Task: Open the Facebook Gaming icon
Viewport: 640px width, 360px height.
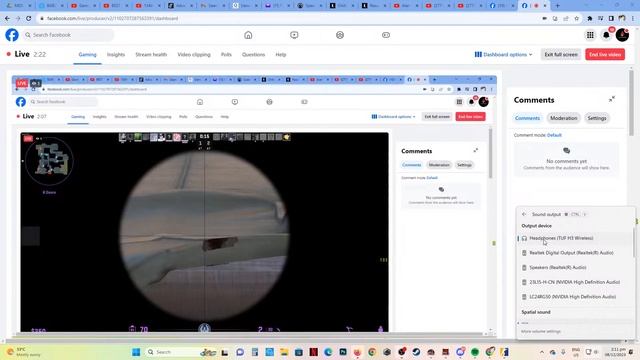Action: (x=386, y=35)
